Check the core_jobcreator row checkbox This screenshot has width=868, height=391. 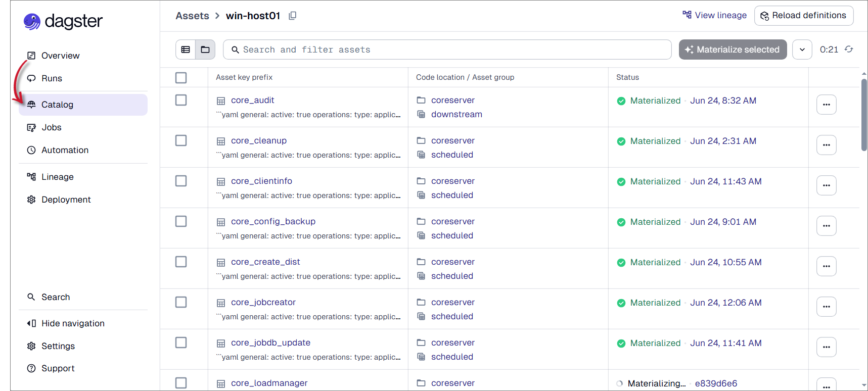point(181,302)
